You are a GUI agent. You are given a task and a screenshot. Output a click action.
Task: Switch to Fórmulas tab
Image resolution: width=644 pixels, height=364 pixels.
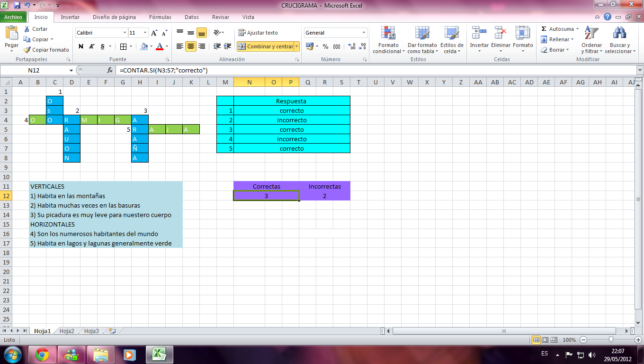[x=160, y=17]
